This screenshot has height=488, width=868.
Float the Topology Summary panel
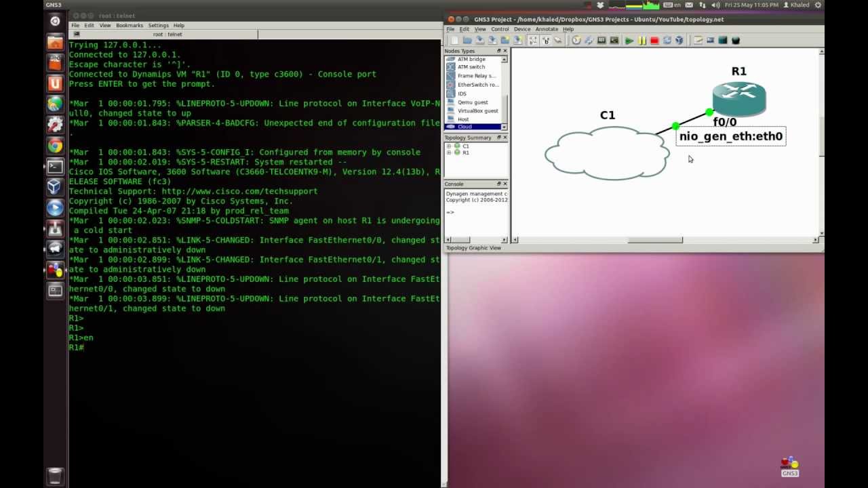pyautogui.click(x=498, y=138)
